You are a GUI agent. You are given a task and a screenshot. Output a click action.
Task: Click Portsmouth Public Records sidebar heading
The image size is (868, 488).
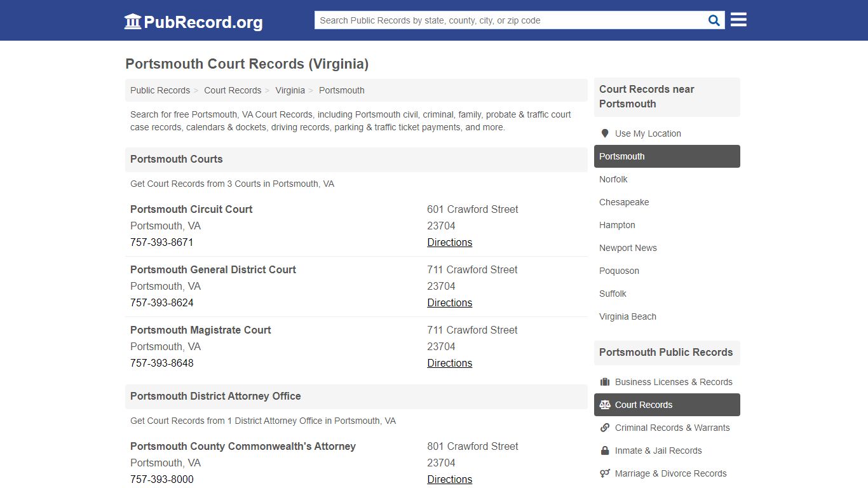click(667, 353)
